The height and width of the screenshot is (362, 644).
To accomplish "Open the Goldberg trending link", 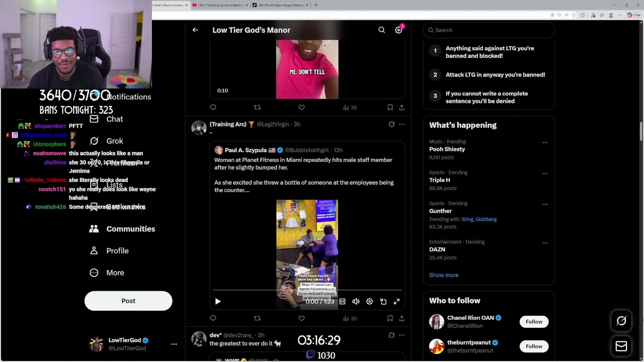I will 486,219.
